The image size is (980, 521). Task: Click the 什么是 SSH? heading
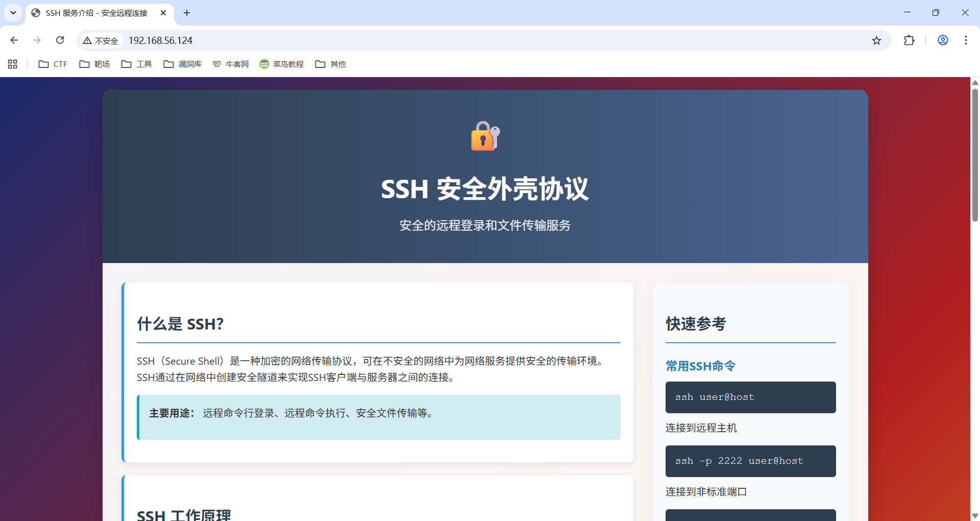tap(180, 324)
